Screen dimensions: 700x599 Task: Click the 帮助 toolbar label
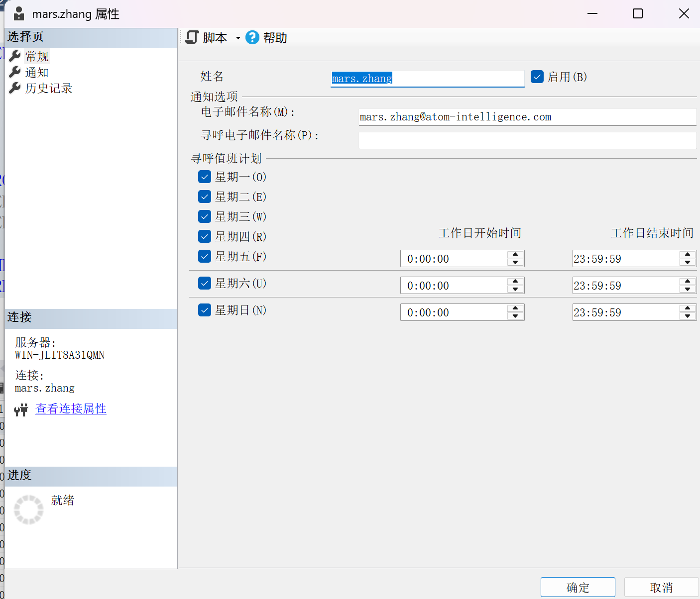click(x=275, y=38)
